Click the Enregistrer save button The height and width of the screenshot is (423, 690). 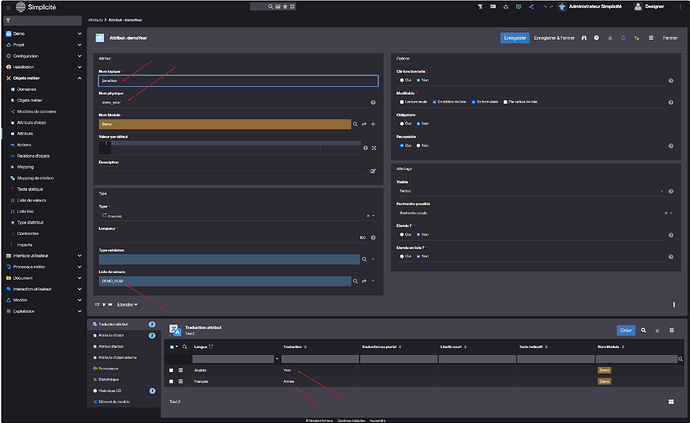[514, 38]
